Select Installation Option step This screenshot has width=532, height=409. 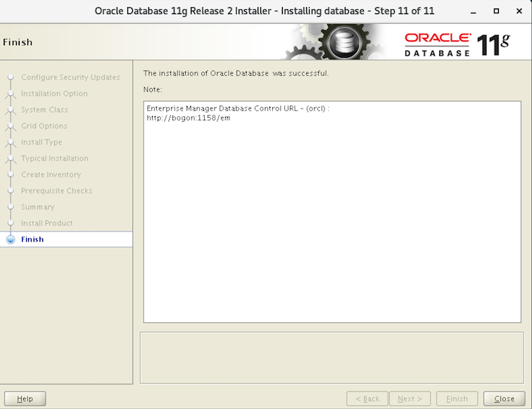(x=54, y=94)
